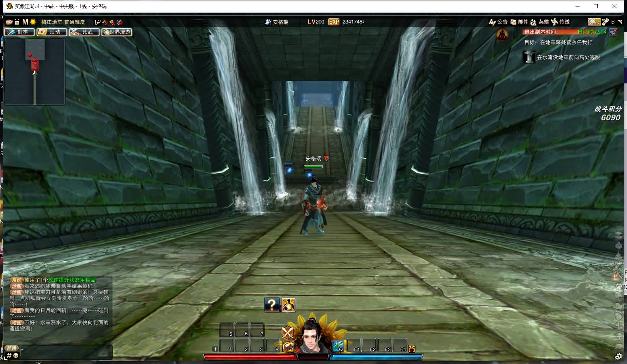Click the 邮件 mail button
Viewport: 627px width, 364px height.
[519, 22]
